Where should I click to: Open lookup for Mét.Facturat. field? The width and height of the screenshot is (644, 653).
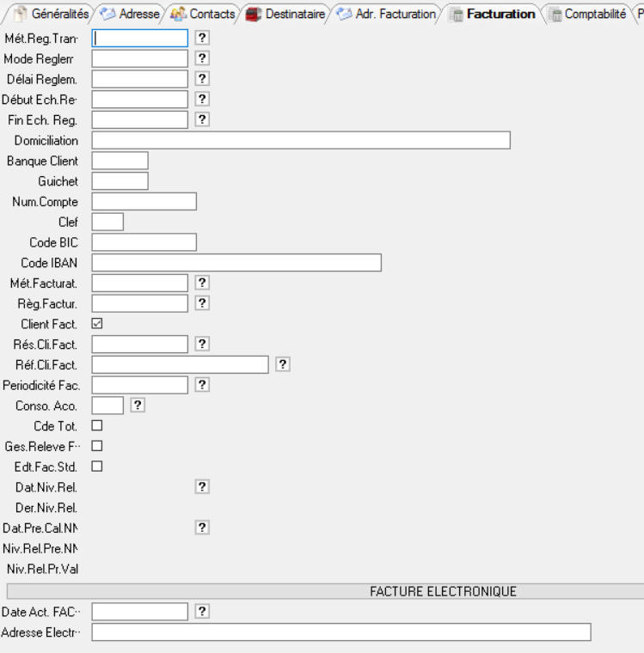[202, 282]
